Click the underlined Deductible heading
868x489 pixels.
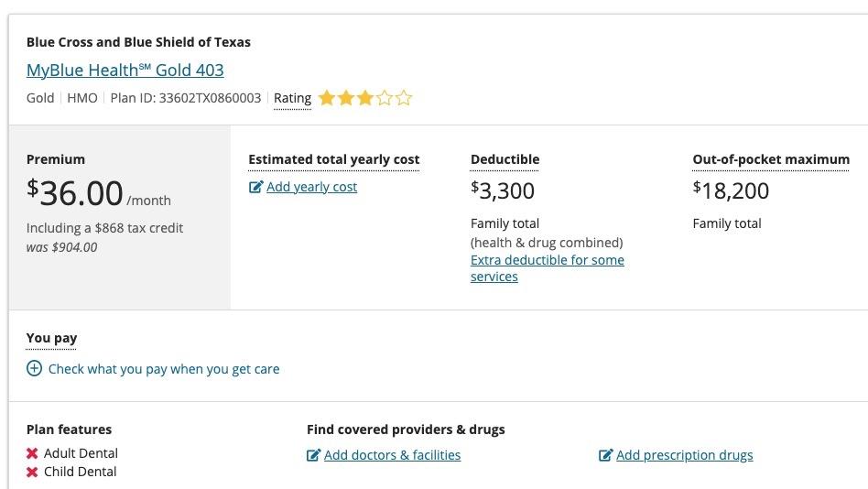coord(505,159)
